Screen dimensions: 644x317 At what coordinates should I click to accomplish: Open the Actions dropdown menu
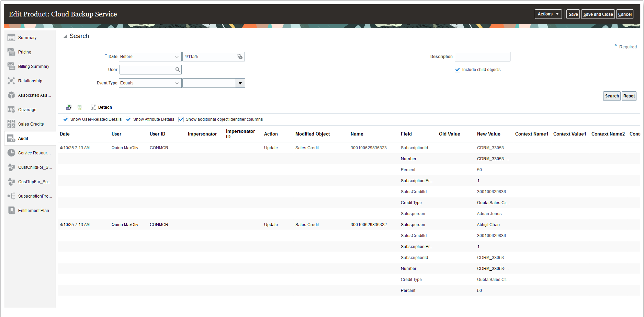tap(548, 14)
